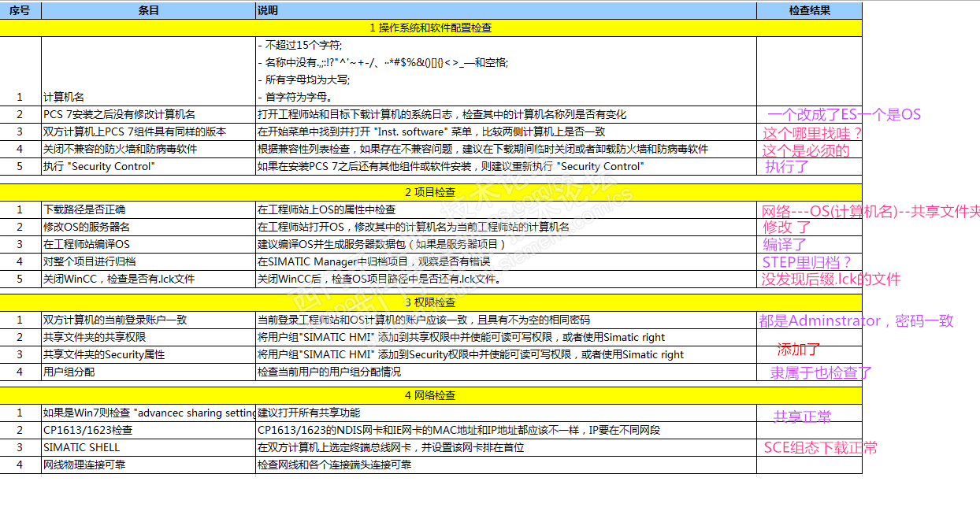The image size is (980, 511).
Task: Select result 隶属于也检查了
Action: point(821,373)
